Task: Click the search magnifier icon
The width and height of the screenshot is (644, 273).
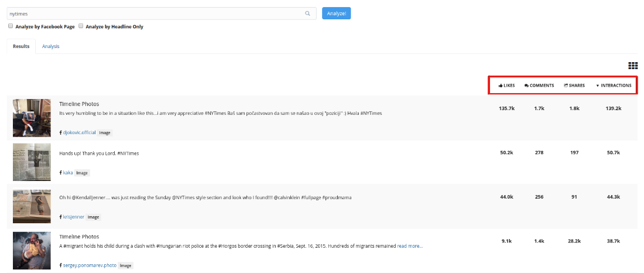Action: click(307, 13)
